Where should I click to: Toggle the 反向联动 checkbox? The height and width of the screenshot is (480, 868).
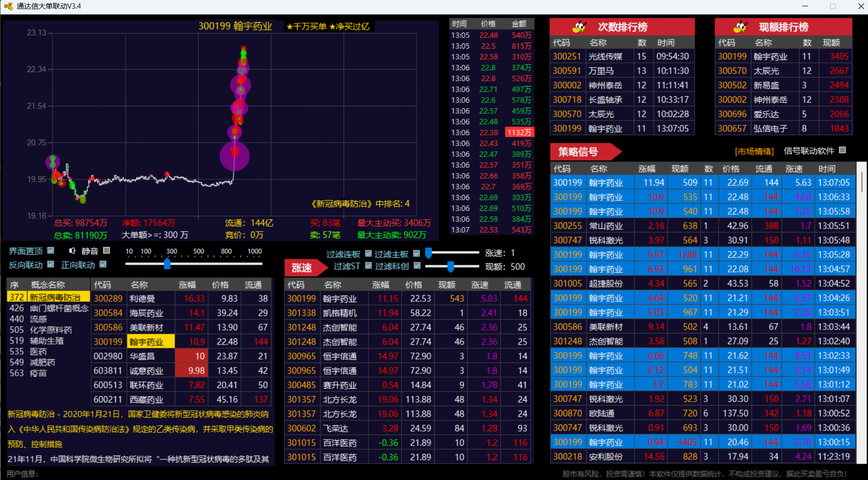click(51, 264)
